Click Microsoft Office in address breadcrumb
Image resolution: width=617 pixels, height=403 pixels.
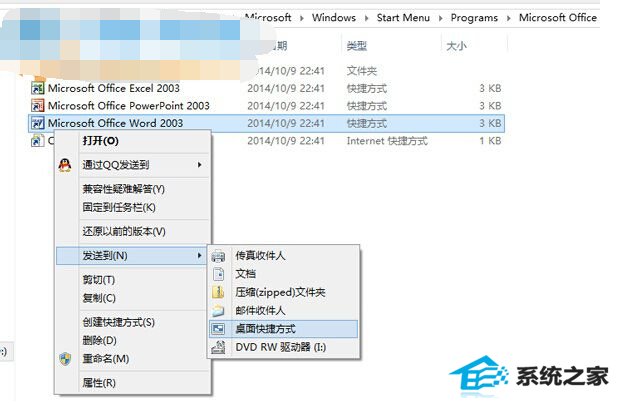pyautogui.click(x=558, y=18)
